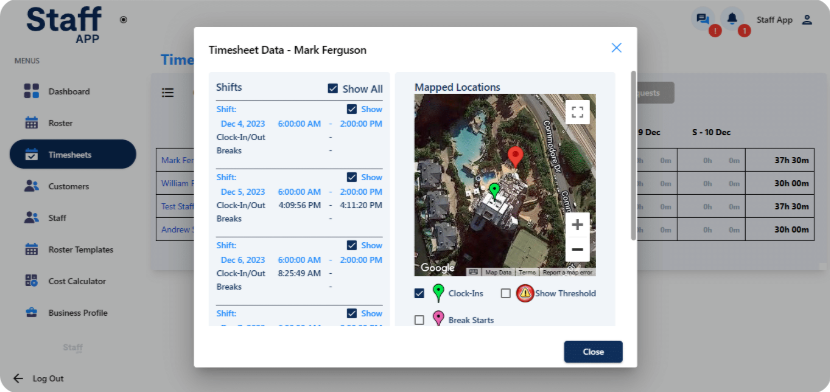830x392 pixels.
Task: Enable the Break Starts checkbox
Action: pyautogui.click(x=419, y=320)
